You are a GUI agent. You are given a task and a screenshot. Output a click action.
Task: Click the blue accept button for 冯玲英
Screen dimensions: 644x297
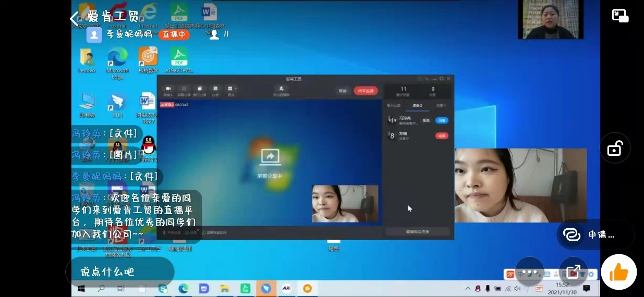[x=442, y=120]
